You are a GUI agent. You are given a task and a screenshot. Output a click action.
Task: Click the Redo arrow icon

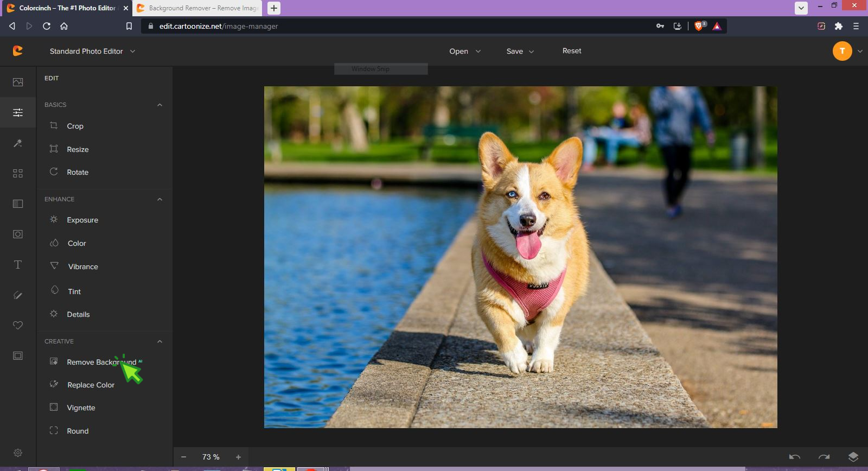[824, 457]
